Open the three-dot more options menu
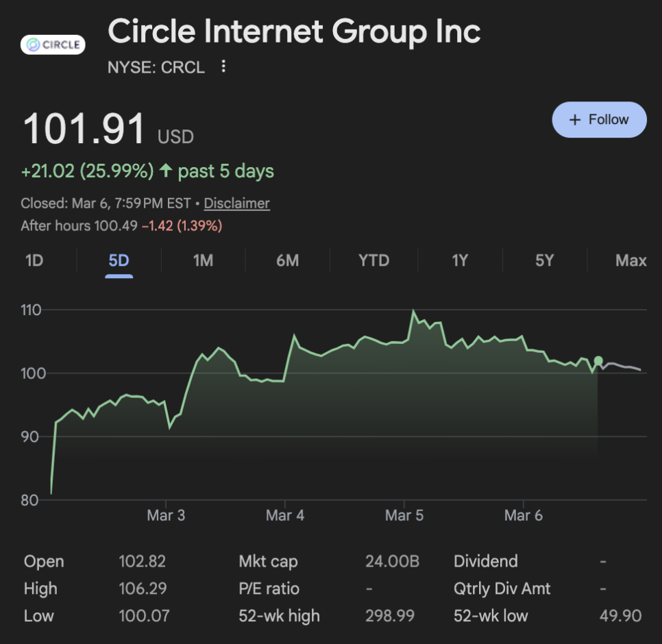The image size is (662, 644). click(223, 67)
